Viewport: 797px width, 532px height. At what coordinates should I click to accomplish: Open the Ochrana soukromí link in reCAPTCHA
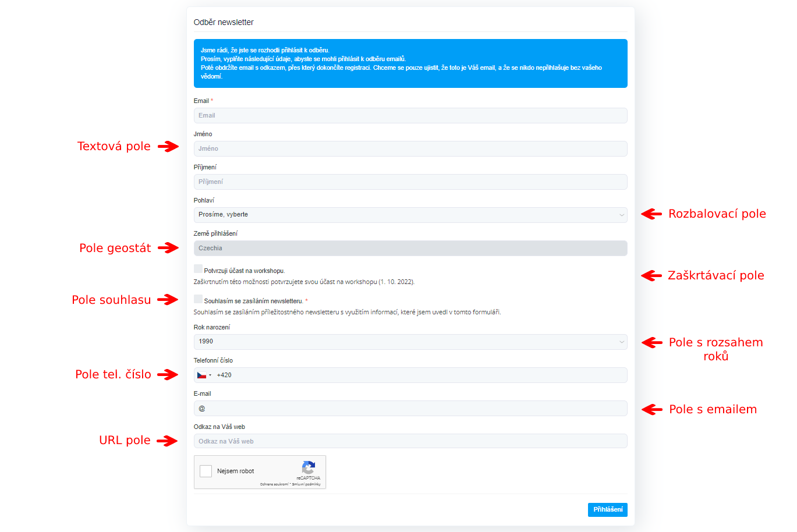pyautogui.click(x=274, y=484)
